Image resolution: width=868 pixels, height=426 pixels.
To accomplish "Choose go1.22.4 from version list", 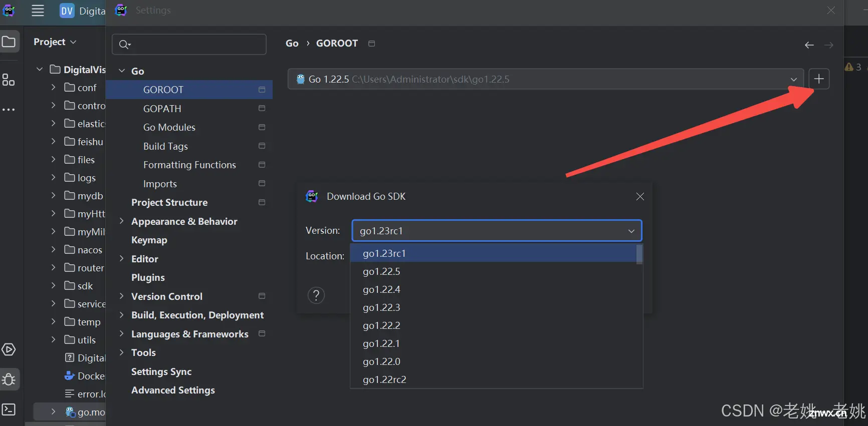I will point(493,289).
